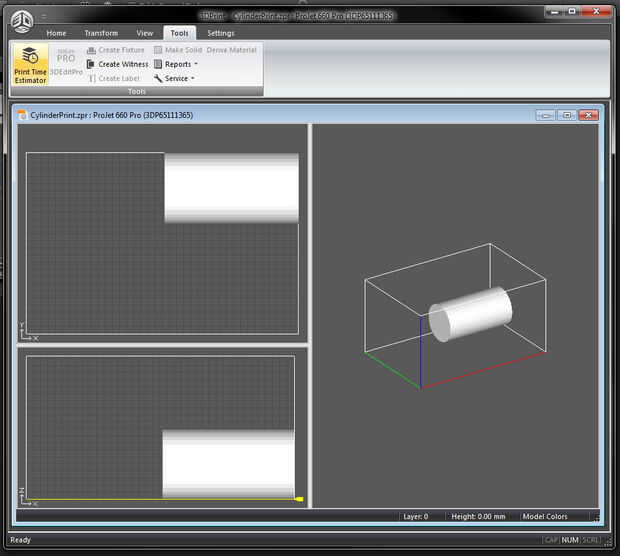The width and height of the screenshot is (620, 556).
Task: Click the red X axis line in 3D view
Action: [x=484, y=371]
